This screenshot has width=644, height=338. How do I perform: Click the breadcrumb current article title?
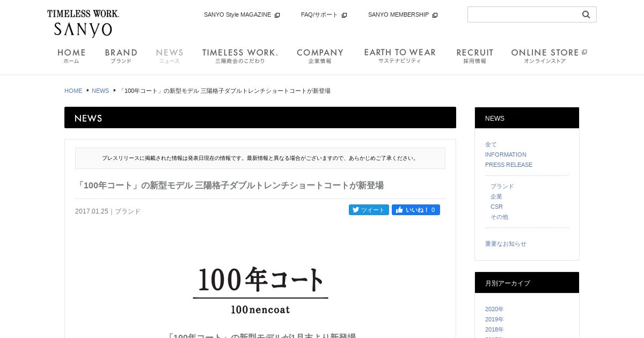click(224, 91)
